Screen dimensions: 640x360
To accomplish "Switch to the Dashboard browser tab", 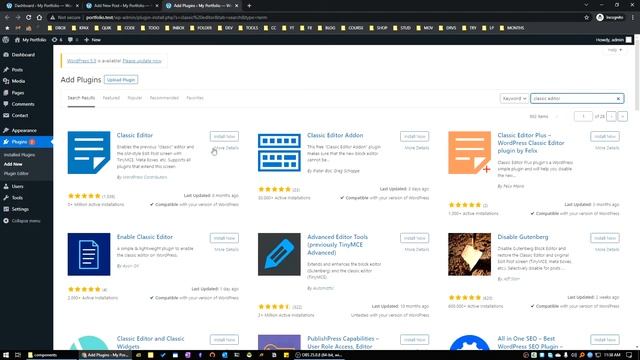I will [42, 6].
